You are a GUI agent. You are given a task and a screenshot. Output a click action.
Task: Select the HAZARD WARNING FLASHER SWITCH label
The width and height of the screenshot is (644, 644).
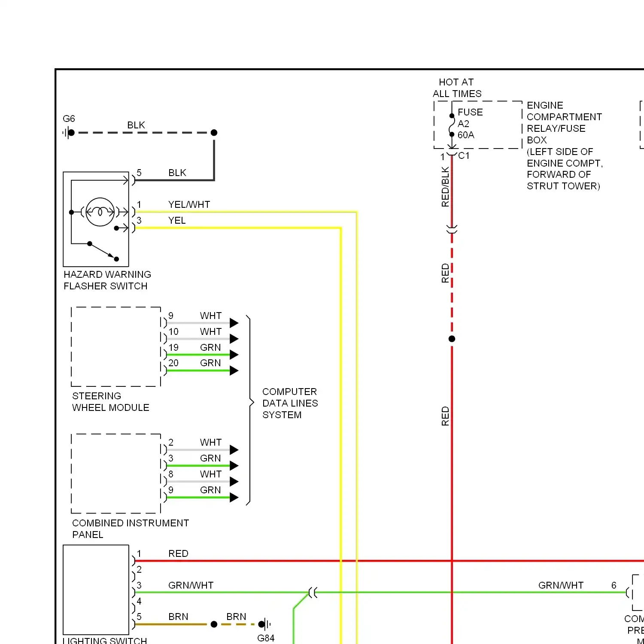click(107, 280)
